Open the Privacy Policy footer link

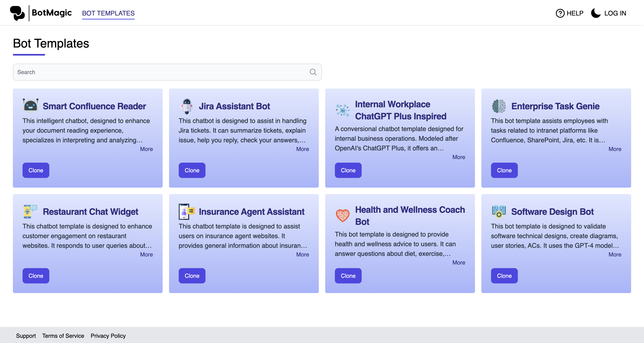[x=108, y=336]
